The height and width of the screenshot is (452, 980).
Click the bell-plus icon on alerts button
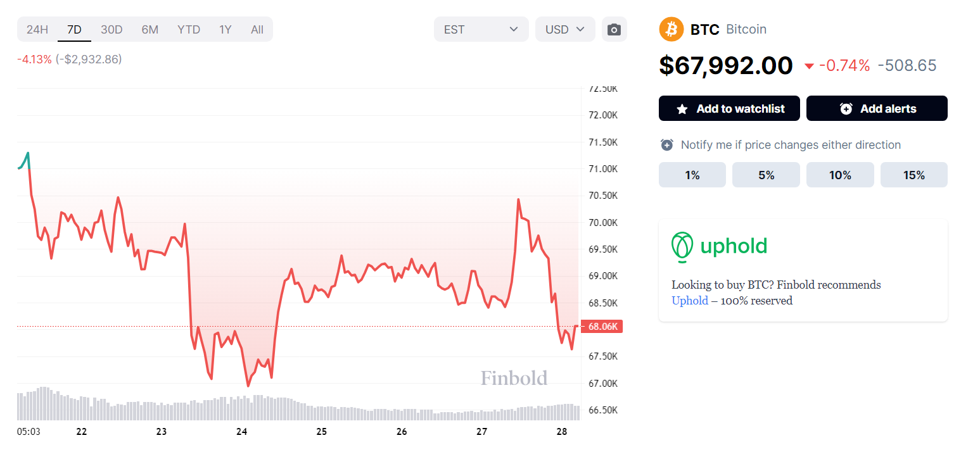846,109
